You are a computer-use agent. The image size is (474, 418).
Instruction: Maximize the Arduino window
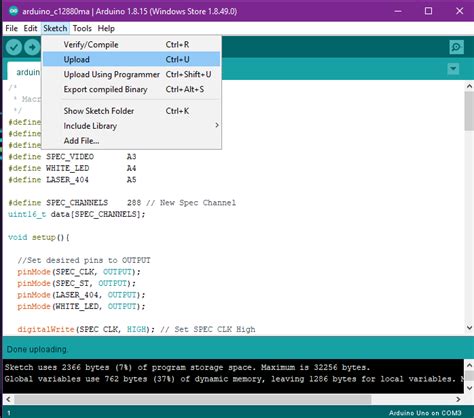(x=428, y=11)
